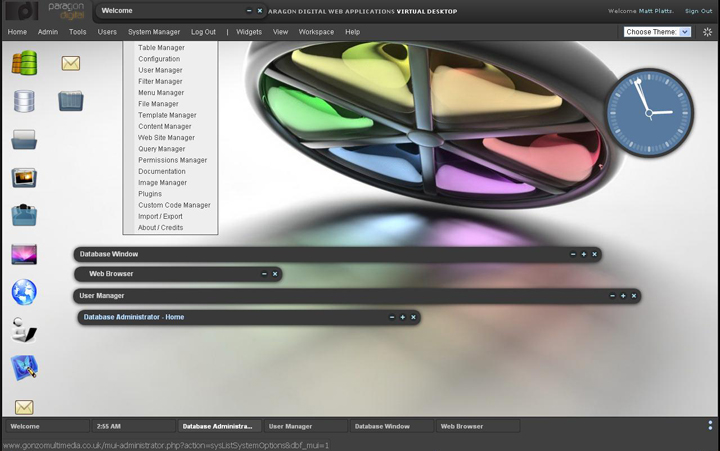Image resolution: width=720 pixels, height=451 pixels.
Task: Maximize the User Manager window with its plus button
Action: point(623,296)
